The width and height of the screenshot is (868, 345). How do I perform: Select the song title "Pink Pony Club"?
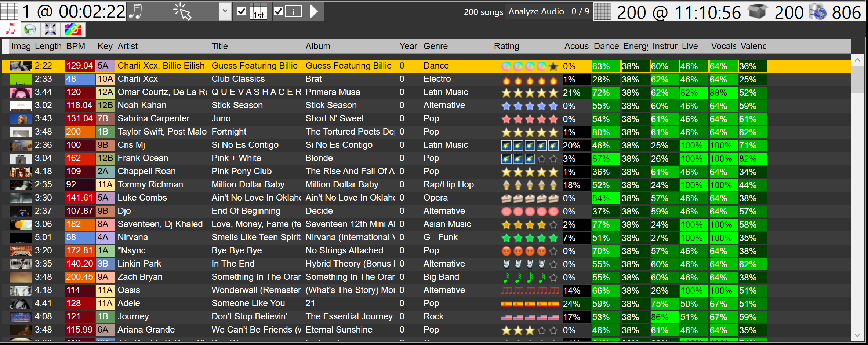click(x=241, y=171)
